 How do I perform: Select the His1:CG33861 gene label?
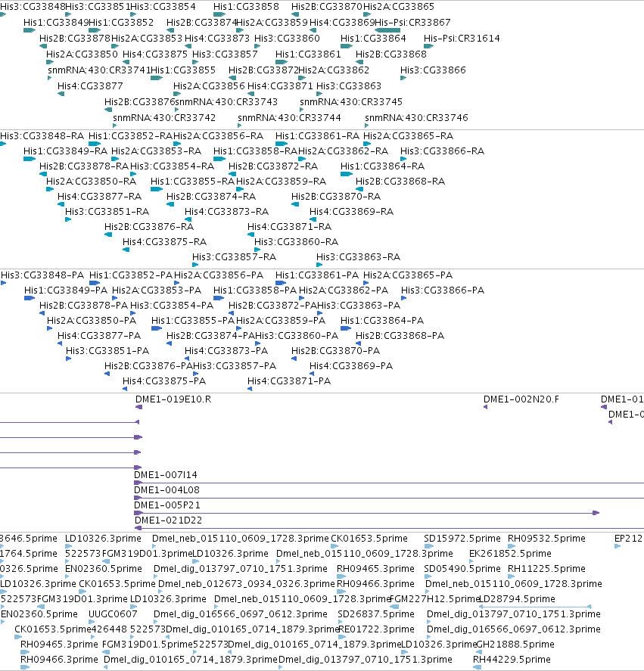pyautogui.click(x=308, y=54)
